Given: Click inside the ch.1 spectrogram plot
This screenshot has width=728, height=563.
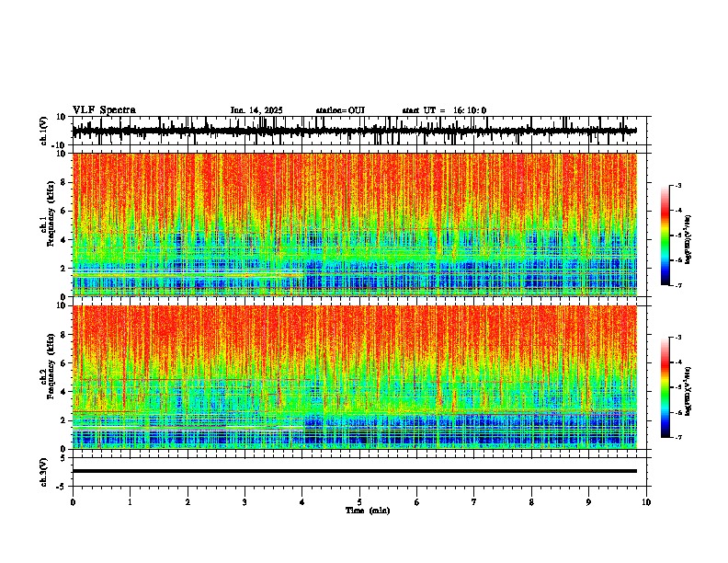Looking at the screenshot, I should 354,224.
